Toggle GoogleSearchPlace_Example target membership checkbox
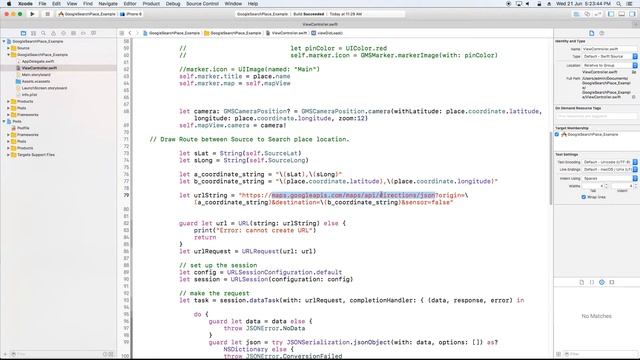Screen dimensions: 640x360 pos(557,134)
